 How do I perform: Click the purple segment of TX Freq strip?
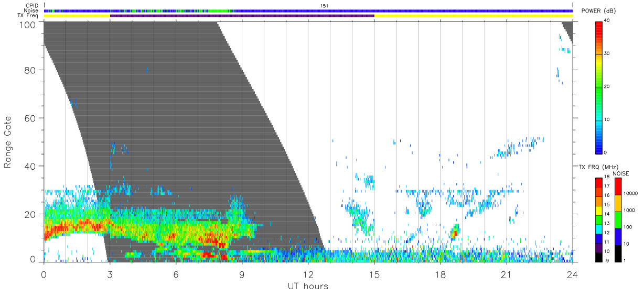[242, 16]
